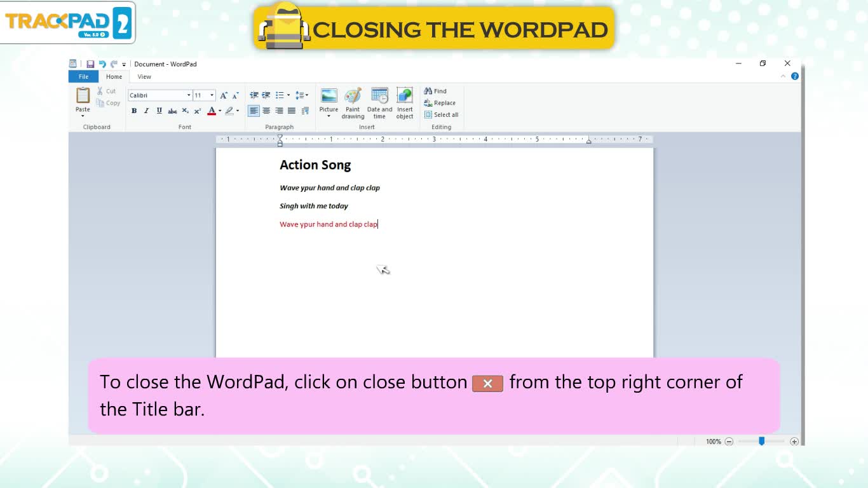868x488 pixels.
Task: Restore down the WordPad window
Action: (x=763, y=64)
